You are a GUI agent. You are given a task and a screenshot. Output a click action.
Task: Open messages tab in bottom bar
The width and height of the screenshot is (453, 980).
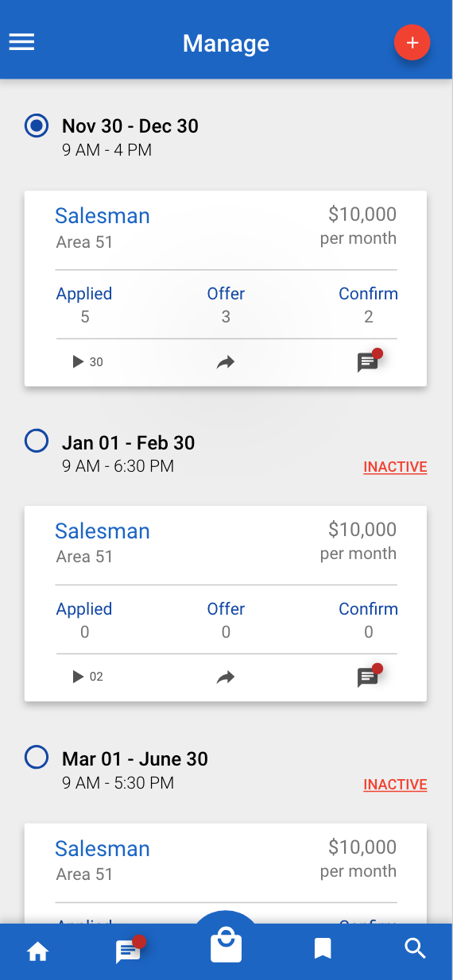[130, 950]
